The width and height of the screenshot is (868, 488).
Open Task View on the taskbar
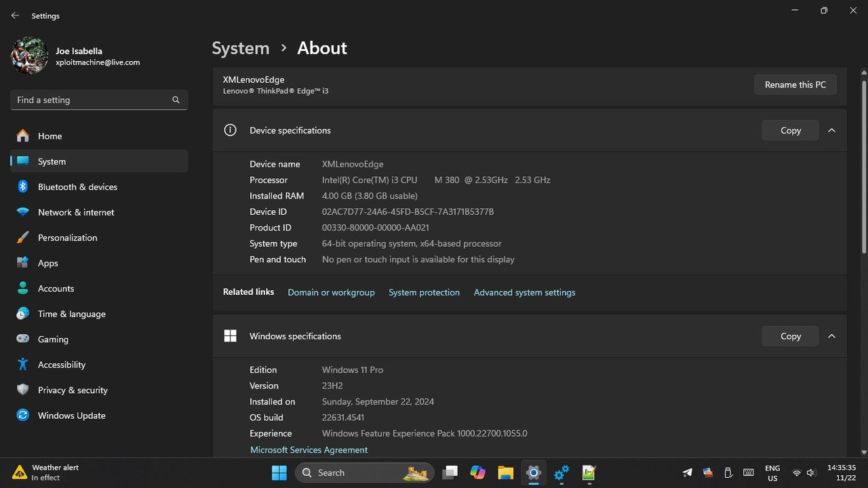450,472
